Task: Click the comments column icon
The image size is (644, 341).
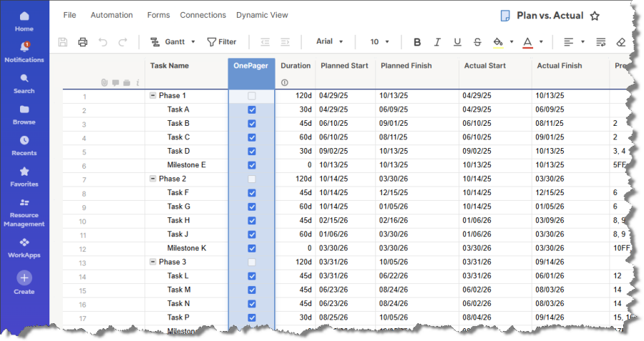Action: coord(115,83)
